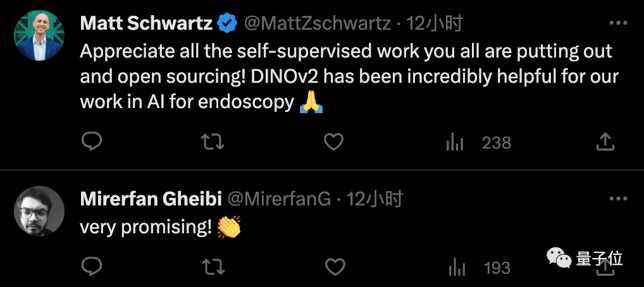Open more options for Mirerfan Gheibi's tweet
The height and width of the screenshot is (287, 644).
617,199
